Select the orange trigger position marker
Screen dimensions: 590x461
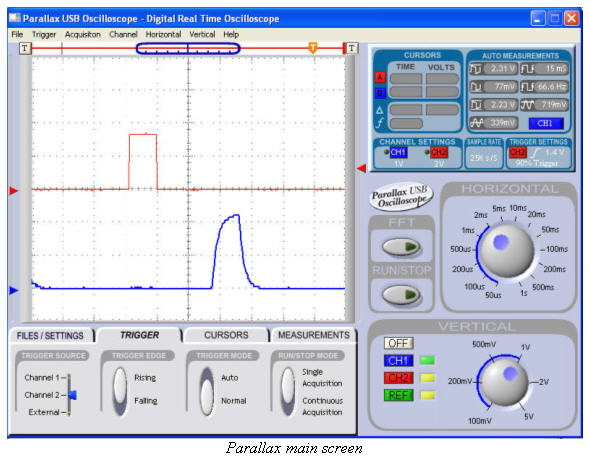(313, 48)
